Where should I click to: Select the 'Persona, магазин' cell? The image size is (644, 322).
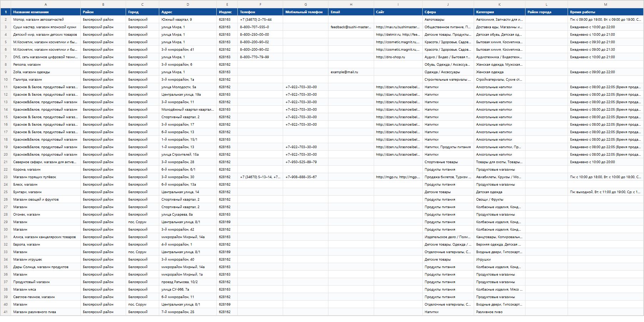46,65
